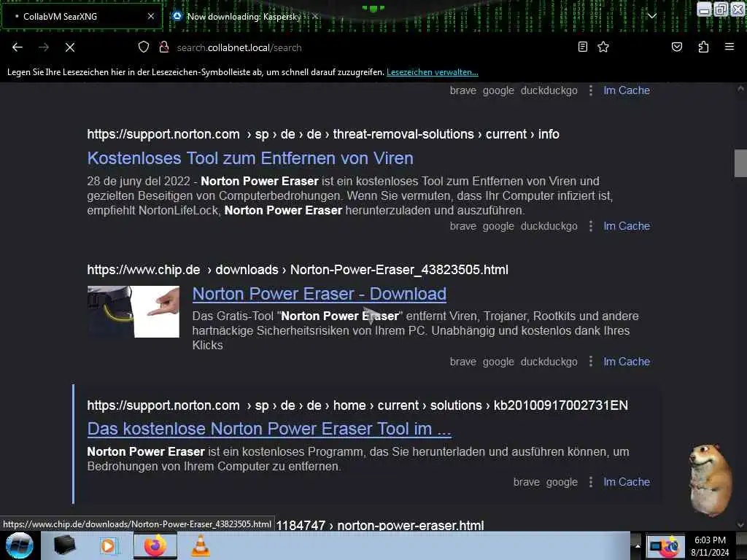Click the chip.de downloads URL breadcrumb
747x560 pixels.
click(298, 270)
